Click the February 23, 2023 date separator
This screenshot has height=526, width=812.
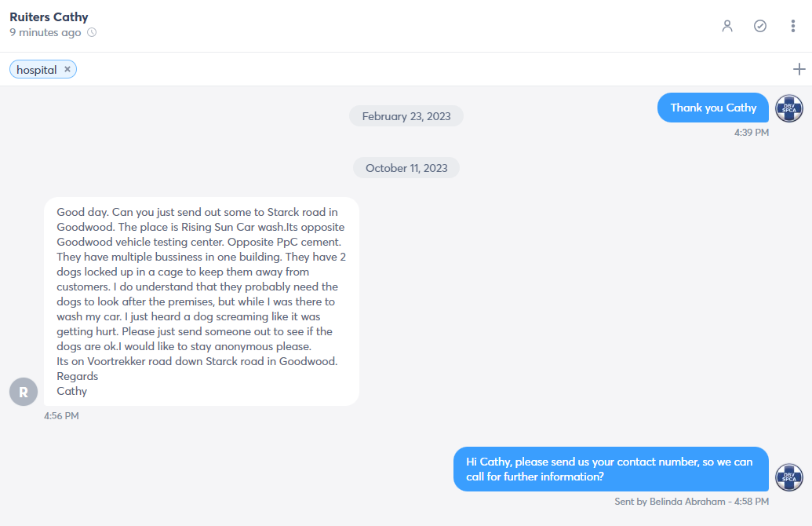(x=406, y=116)
